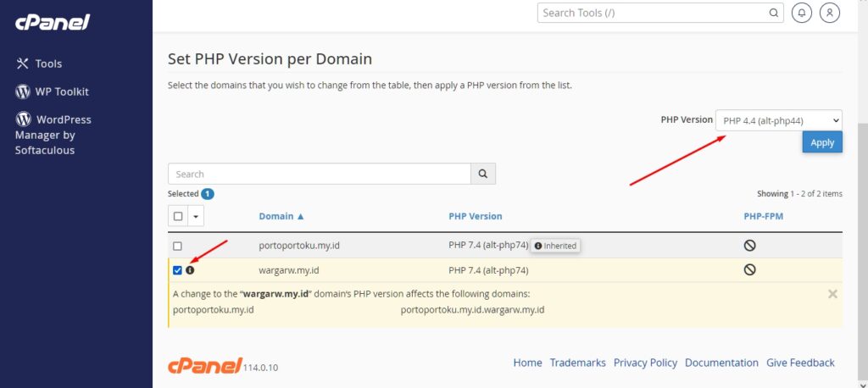Open the Give Feedback link

(x=800, y=363)
